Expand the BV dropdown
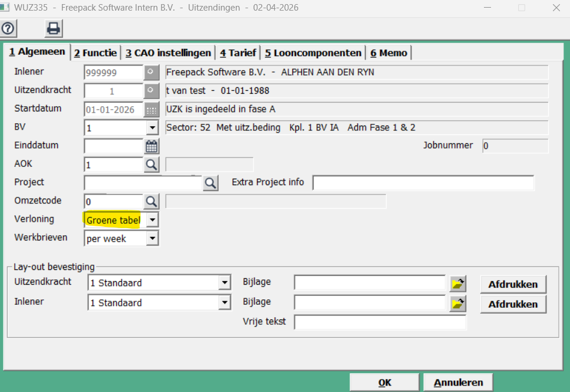The width and height of the screenshot is (570, 392). pyautogui.click(x=152, y=128)
